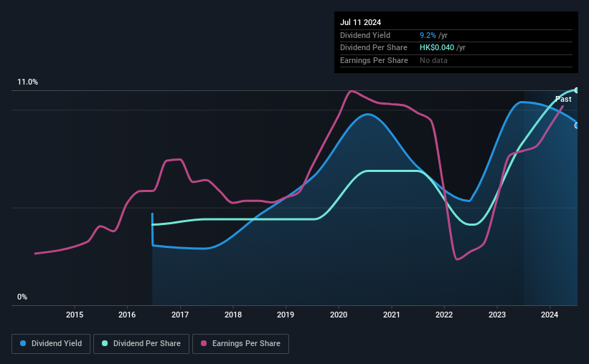Click the 2017 x-axis label
Screen dimensions: 589x364
(x=180, y=315)
